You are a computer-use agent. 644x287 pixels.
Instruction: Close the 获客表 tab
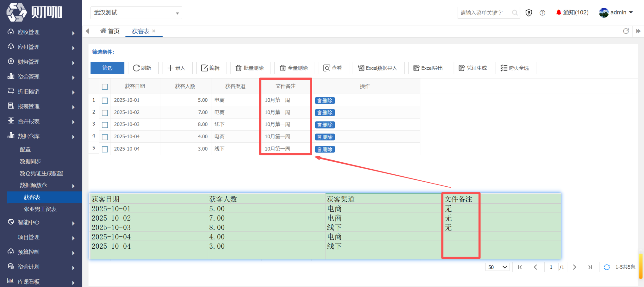point(154,31)
